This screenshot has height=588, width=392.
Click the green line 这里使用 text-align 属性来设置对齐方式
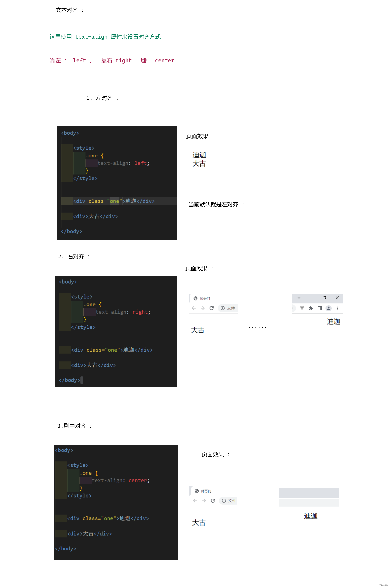point(105,37)
